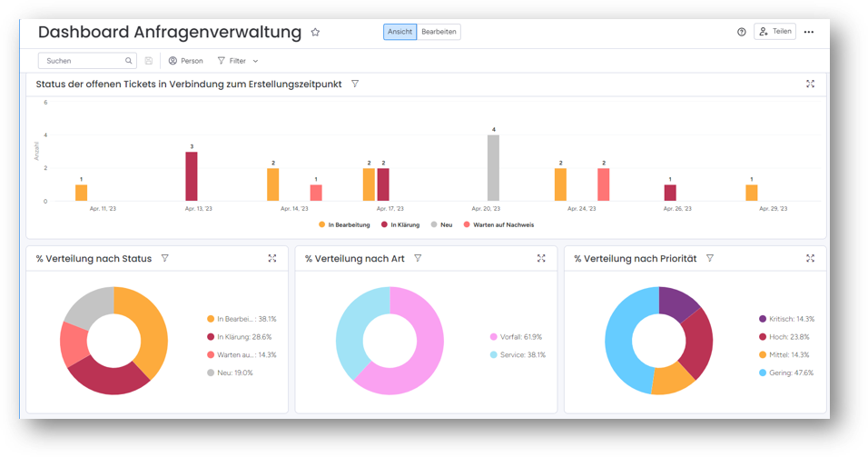
Task: Click the Filter button in toolbar
Action: [232, 61]
